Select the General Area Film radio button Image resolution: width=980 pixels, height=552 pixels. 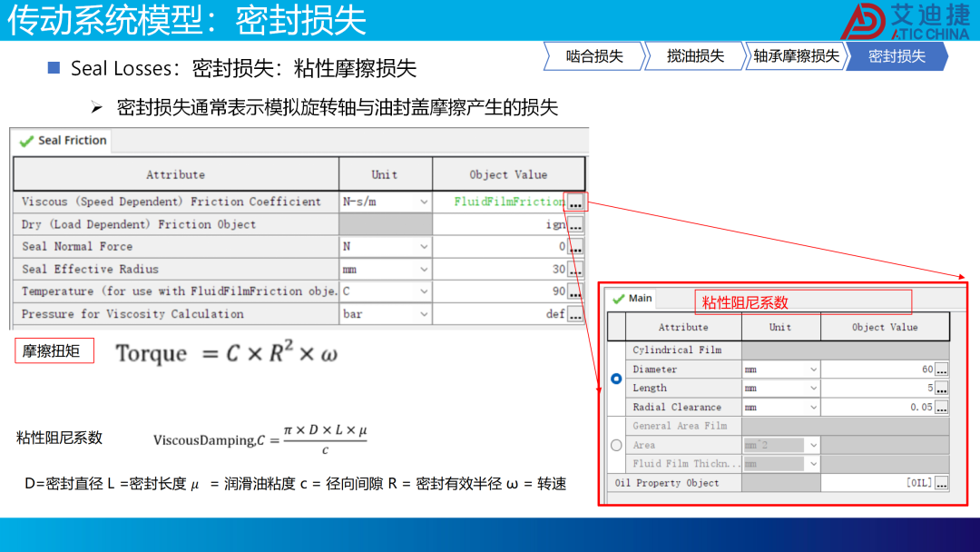point(616,445)
